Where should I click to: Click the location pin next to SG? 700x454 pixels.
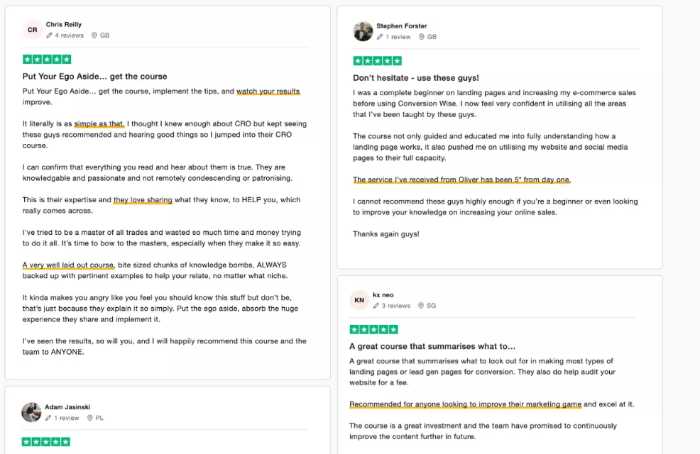pos(421,306)
